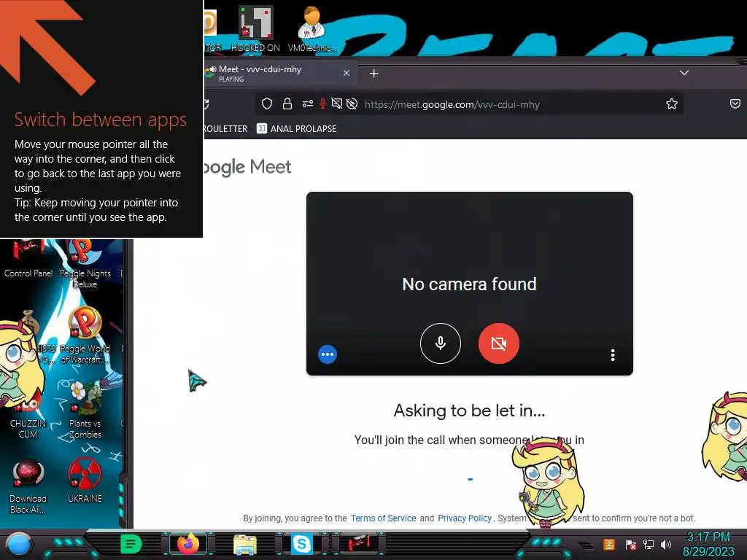Click the blue three-dots effects button

coord(328,354)
